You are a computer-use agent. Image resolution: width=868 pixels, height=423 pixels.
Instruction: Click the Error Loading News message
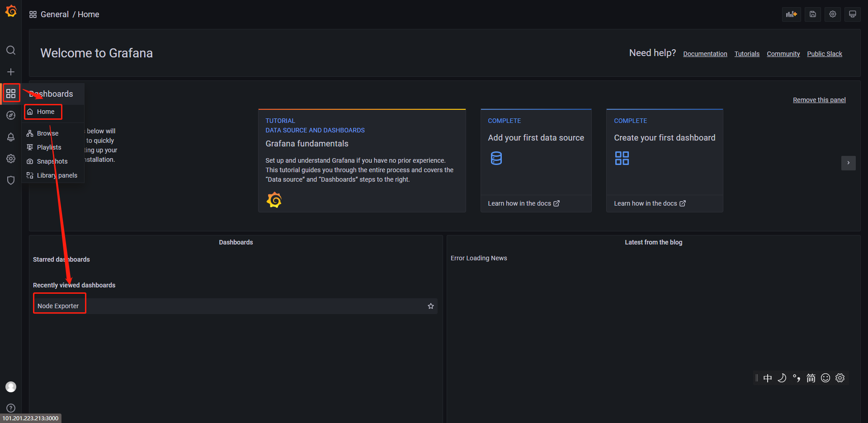pyautogui.click(x=479, y=258)
